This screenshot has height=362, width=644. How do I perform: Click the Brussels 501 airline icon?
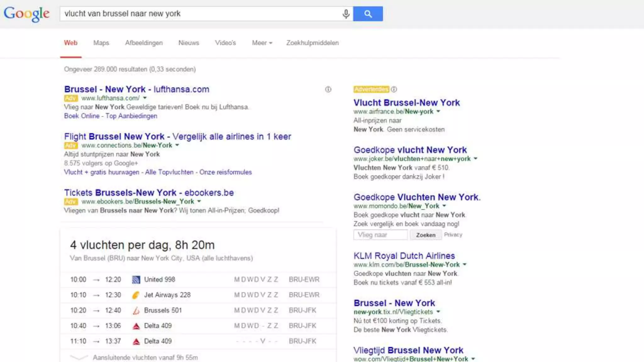click(x=136, y=310)
